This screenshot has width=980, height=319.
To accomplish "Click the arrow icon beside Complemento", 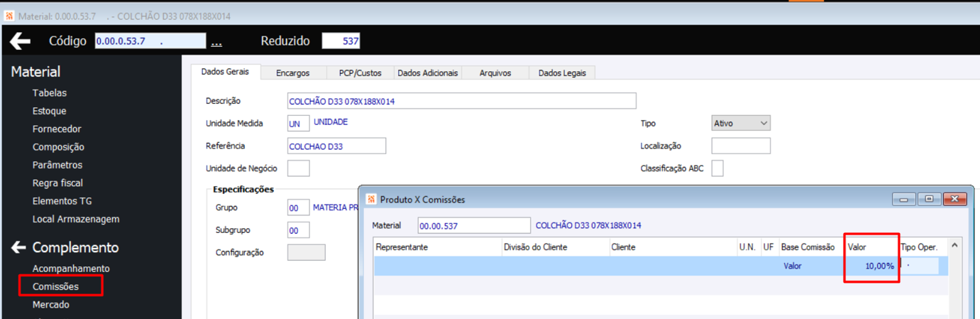I will click(18, 247).
